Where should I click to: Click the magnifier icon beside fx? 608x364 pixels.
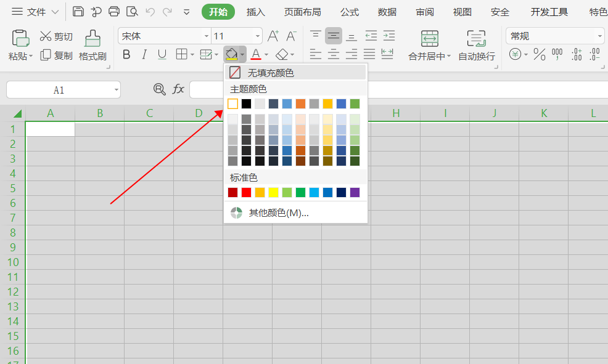click(159, 89)
